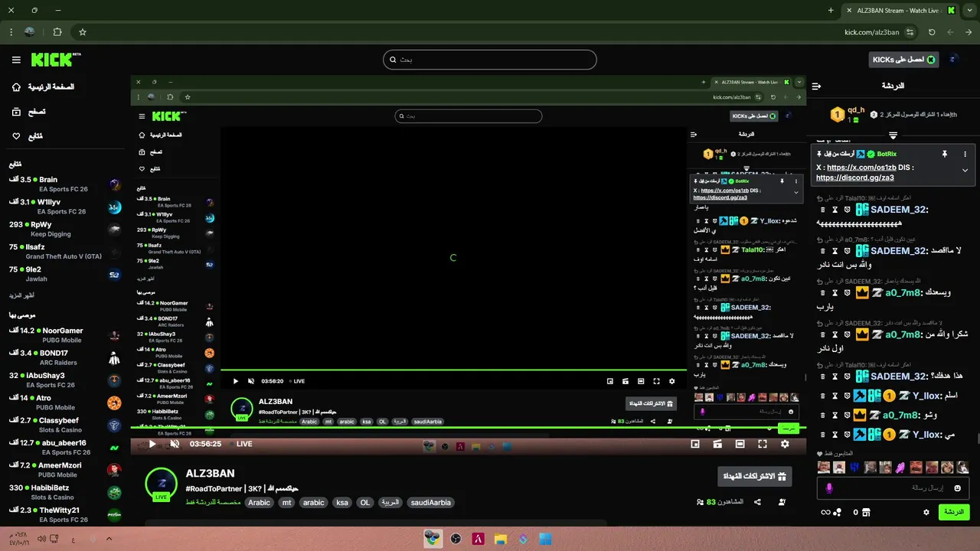Toggle theater mode in the bottom player bar

(x=740, y=444)
